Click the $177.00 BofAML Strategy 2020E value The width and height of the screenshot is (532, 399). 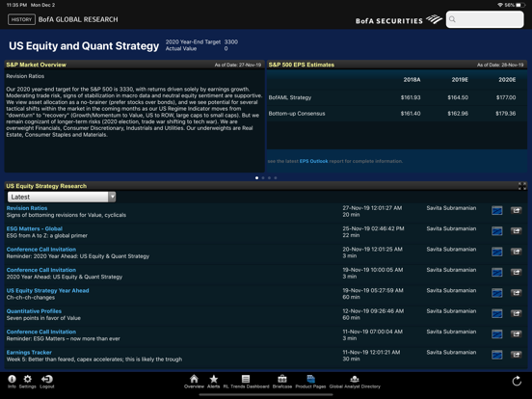click(506, 97)
